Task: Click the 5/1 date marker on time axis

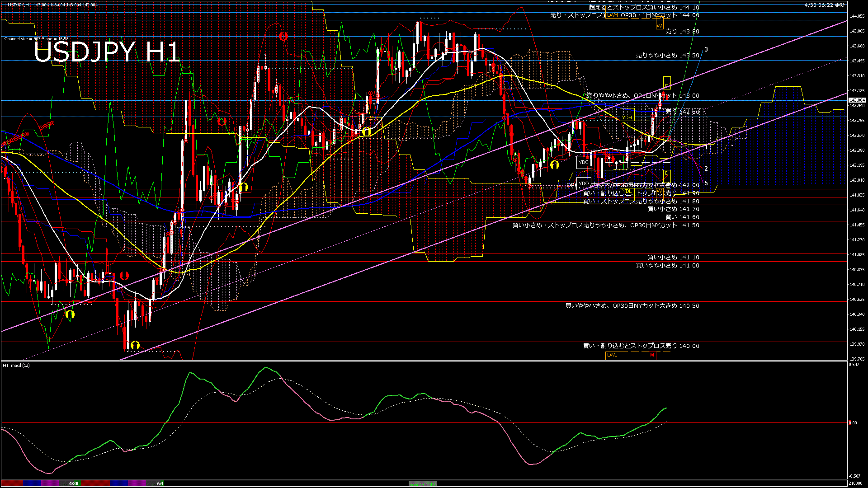Action: click(160, 483)
